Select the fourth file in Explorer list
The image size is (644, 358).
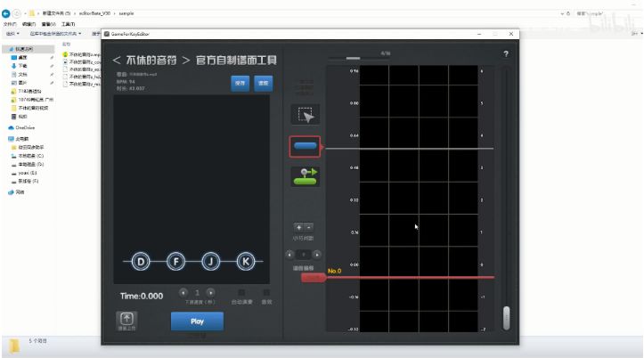pyautogui.click(x=81, y=77)
